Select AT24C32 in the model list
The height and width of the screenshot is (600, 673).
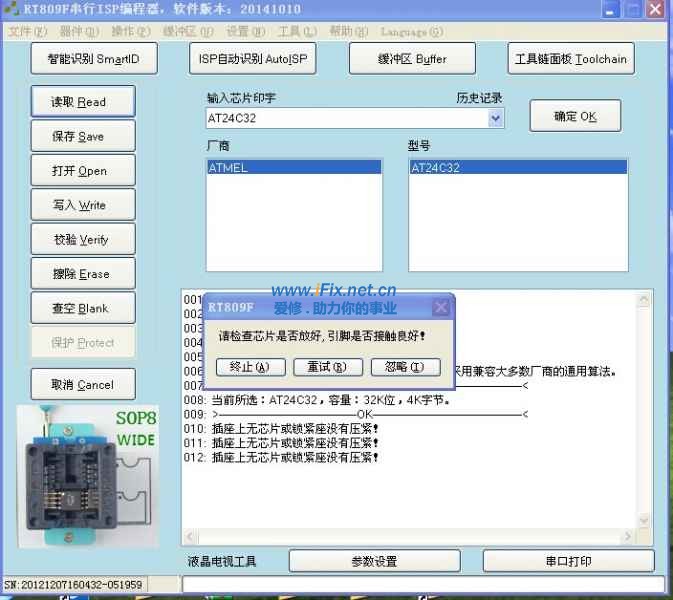tap(518, 167)
